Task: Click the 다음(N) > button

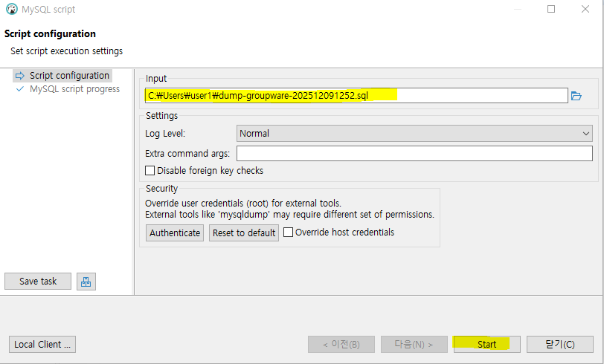Action: (x=414, y=344)
